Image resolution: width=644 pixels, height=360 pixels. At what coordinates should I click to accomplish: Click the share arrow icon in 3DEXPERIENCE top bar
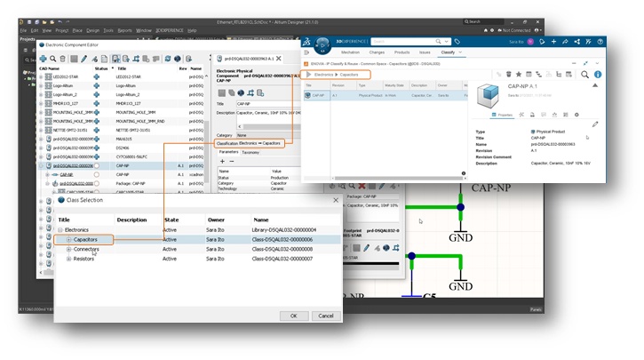click(x=565, y=42)
